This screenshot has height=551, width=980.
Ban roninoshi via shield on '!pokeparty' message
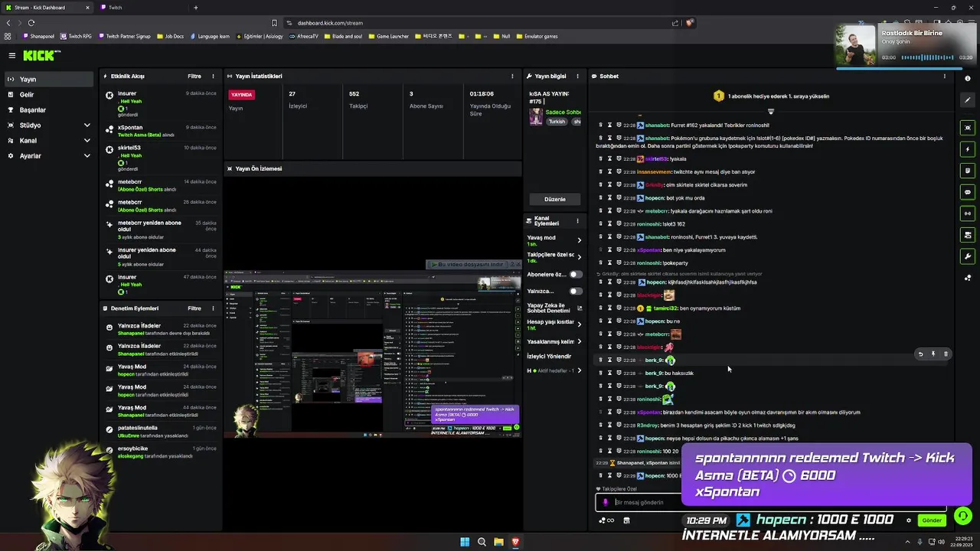[x=619, y=262]
